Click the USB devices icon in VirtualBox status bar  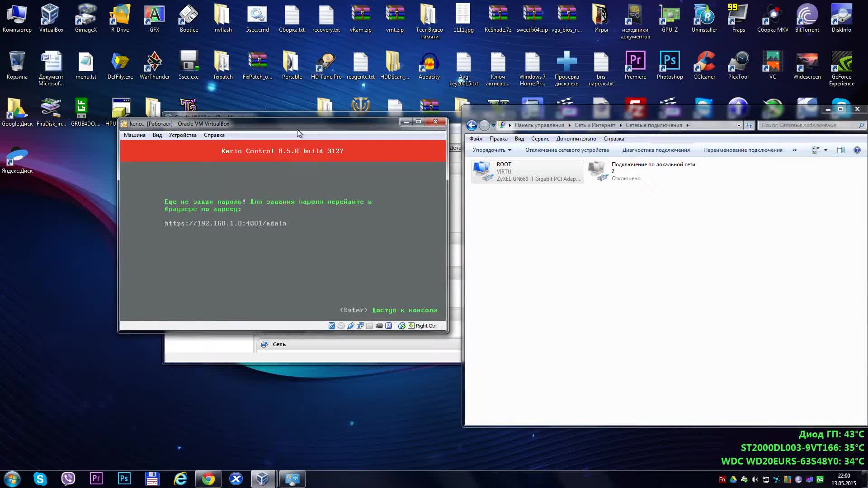350,326
